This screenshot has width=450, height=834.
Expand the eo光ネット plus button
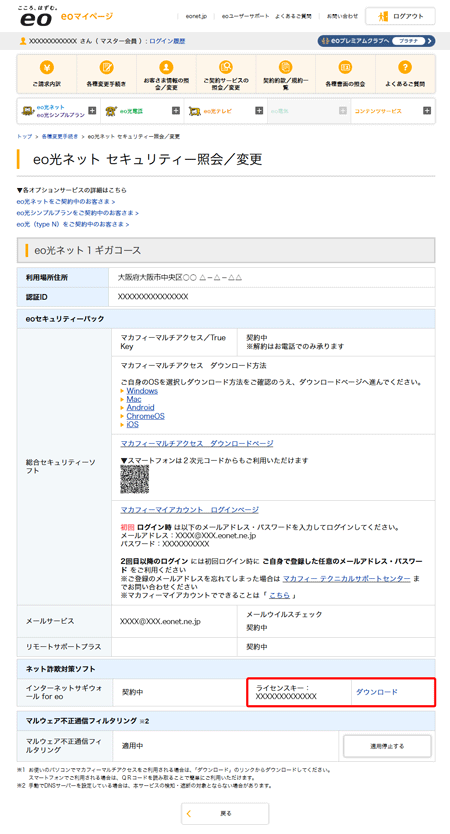coord(92,111)
